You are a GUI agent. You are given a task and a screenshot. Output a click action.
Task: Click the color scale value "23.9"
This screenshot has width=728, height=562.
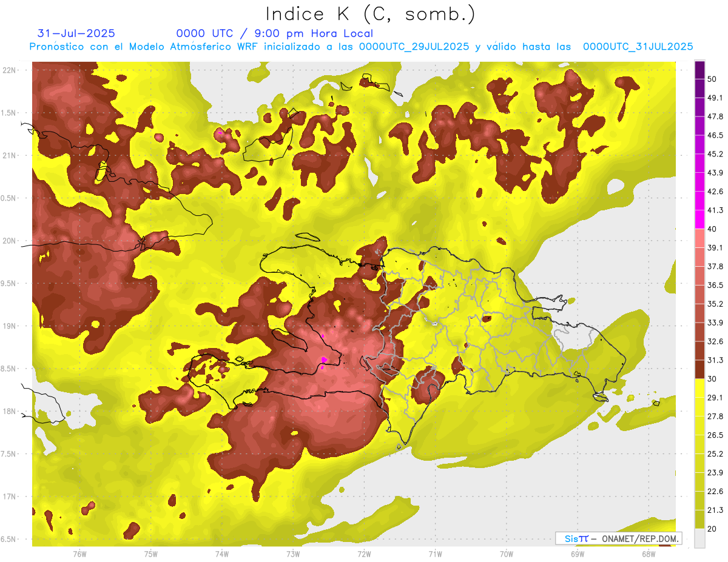[x=715, y=473]
